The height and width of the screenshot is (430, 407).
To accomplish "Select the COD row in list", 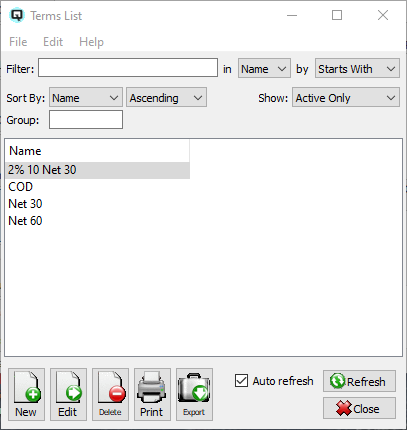I will (x=97, y=187).
